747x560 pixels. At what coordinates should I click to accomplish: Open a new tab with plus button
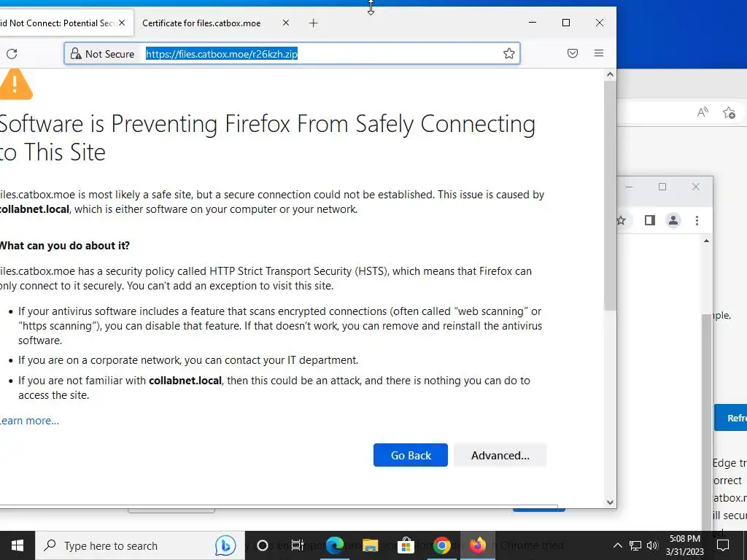pyautogui.click(x=313, y=23)
